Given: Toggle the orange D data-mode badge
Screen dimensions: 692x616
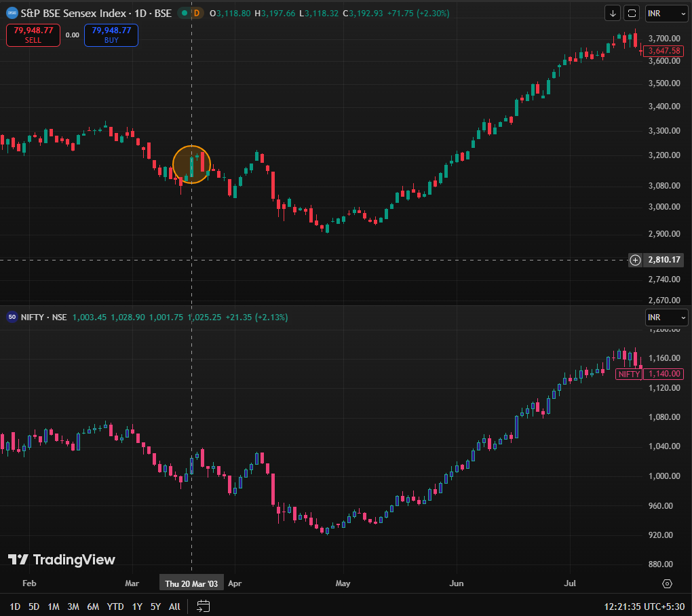Looking at the screenshot, I should pyautogui.click(x=197, y=13).
